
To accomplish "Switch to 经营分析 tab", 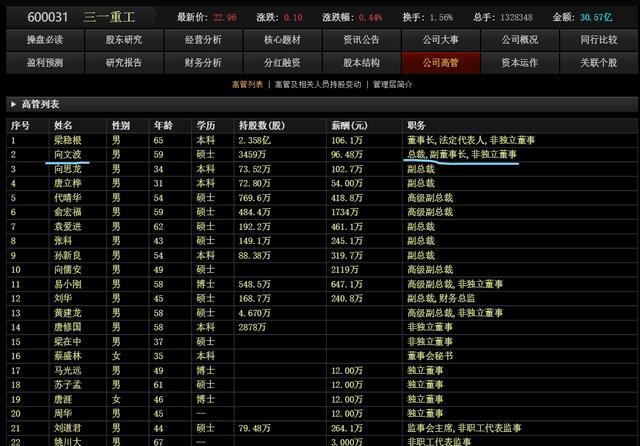I will pos(203,40).
